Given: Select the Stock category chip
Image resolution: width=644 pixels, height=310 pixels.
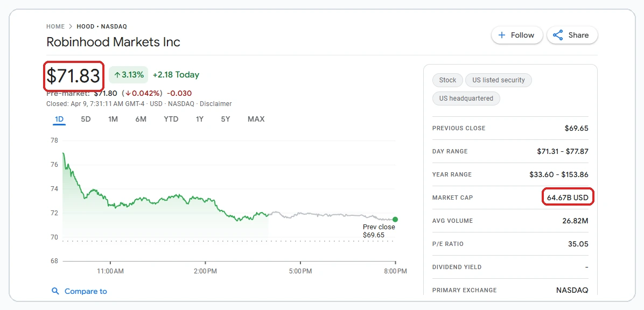Looking at the screenshot, I should 447,80.
